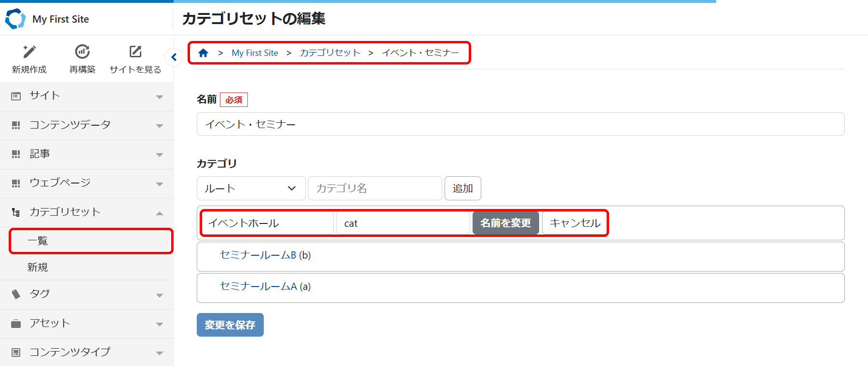Click the タグ tag icon in sidebar
The image size is (868, 366).
click(x=16, y=294)
